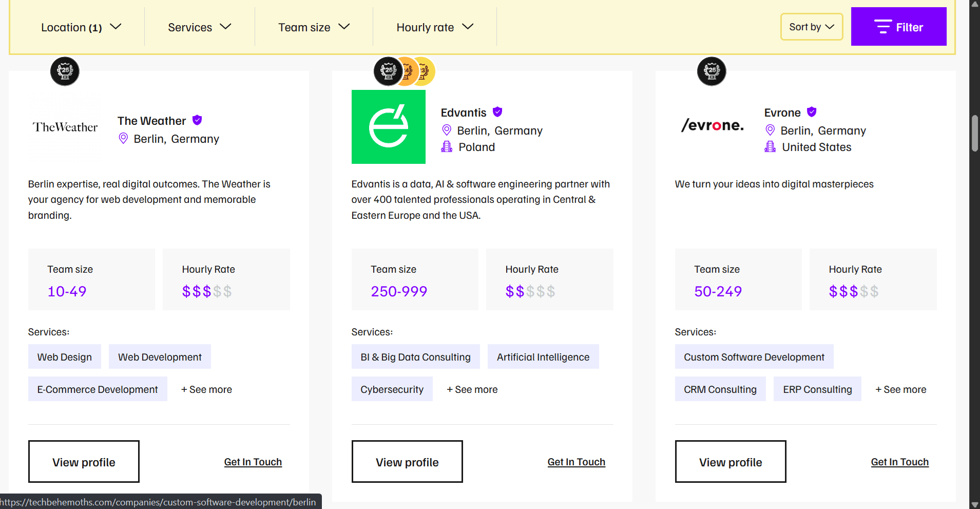Click Edvantis yellow award badge

(425, 71)
